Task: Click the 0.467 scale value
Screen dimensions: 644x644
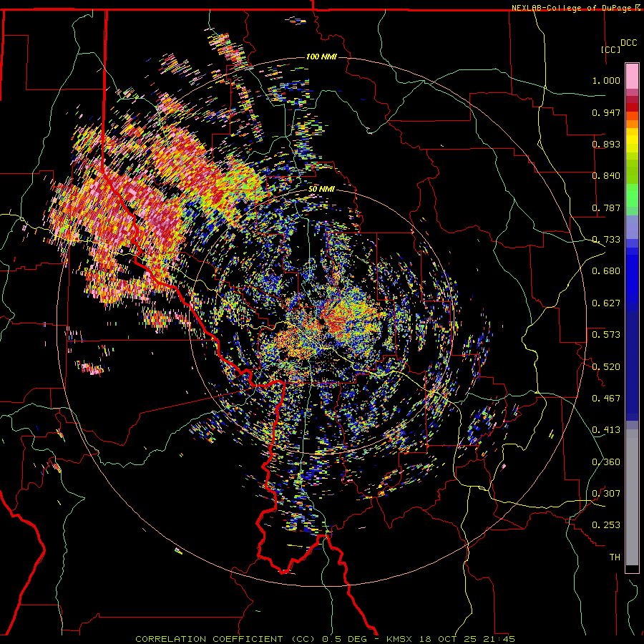Action: 606,399
